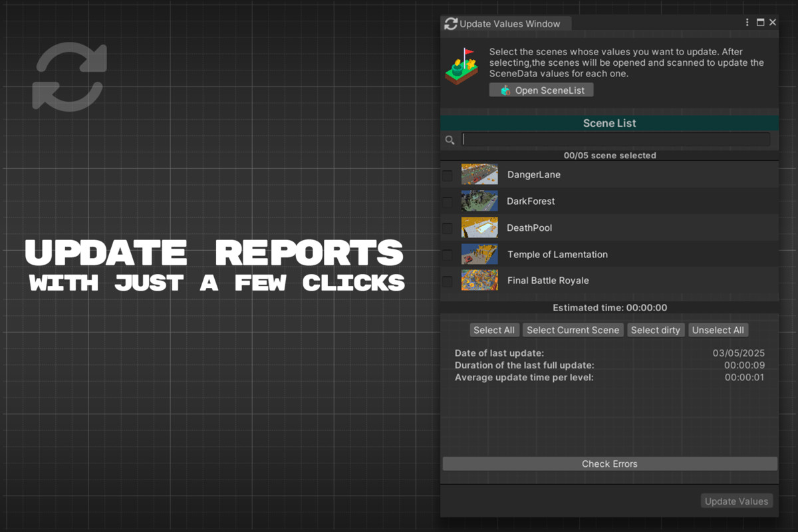Image resolution: width=798 pixels, height=532 pixels.
Task: Click the large sync arrows logo
Action: tap(70, 76)
